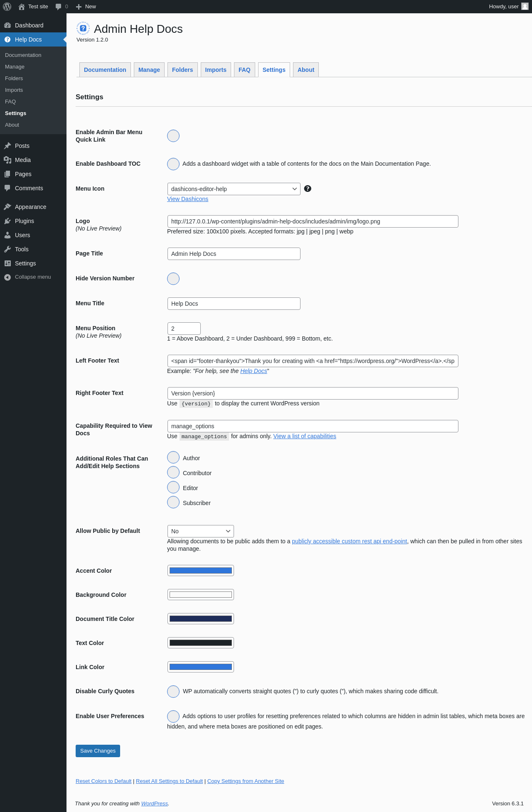This screenshot has width=532, height=812.
Task: Switch to the Imports tab
Action: click(216, 70)
